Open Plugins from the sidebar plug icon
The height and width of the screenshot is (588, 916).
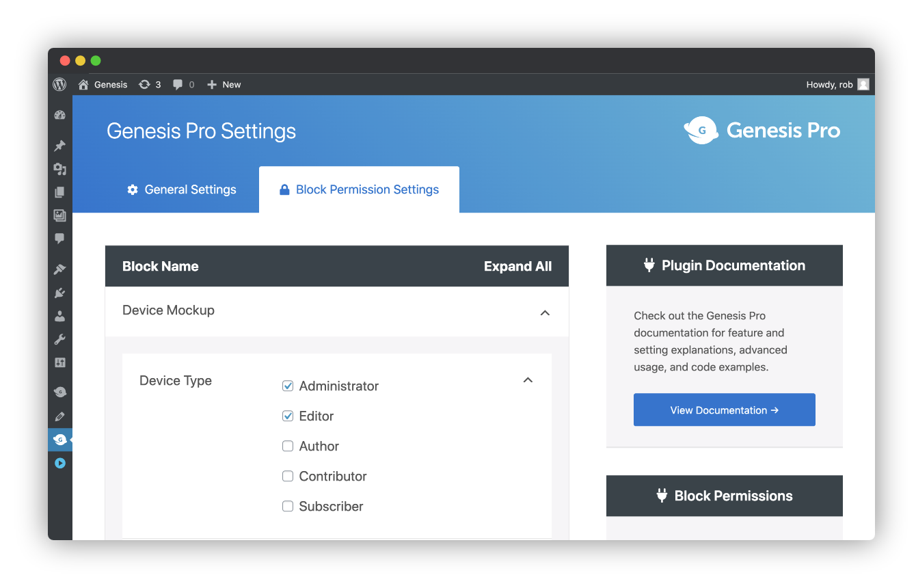pyautogui.click(x=59, y=293)
